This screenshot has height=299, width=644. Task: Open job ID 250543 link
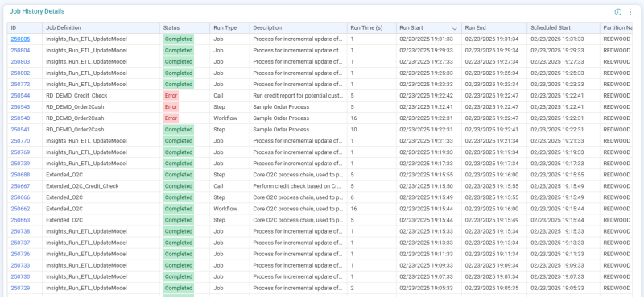[20, 107]
